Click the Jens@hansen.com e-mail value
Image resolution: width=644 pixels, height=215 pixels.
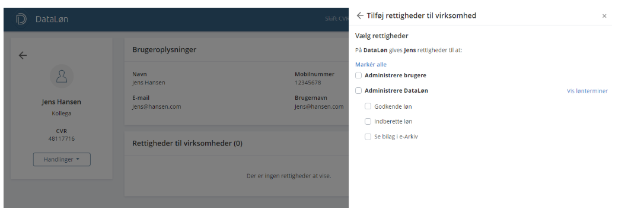pos(157,106)
